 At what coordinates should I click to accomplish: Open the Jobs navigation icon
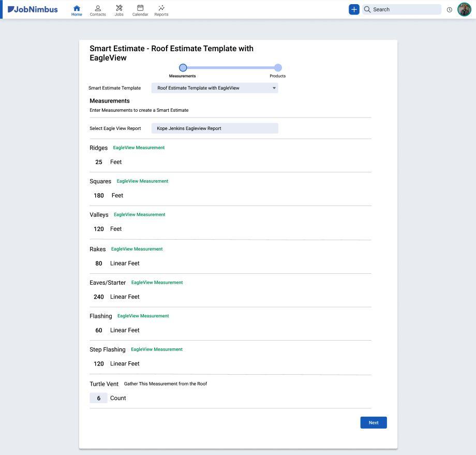click(119, 10)
